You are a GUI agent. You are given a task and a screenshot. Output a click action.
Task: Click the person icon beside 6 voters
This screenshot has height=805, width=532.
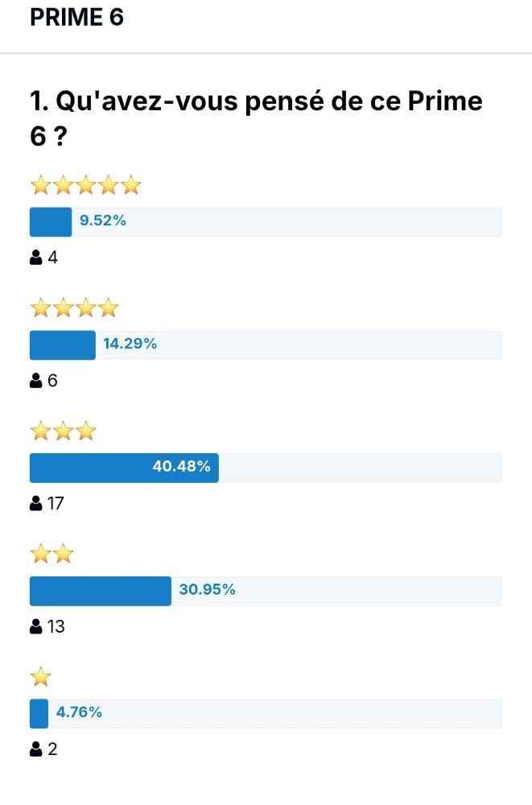36,381
